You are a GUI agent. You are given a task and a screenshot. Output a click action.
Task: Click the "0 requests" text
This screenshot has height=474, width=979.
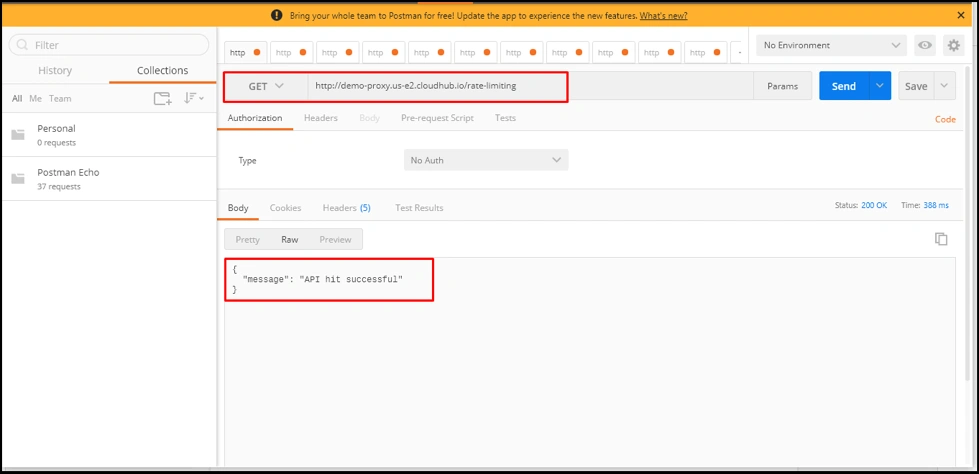(x=56, y=142)
